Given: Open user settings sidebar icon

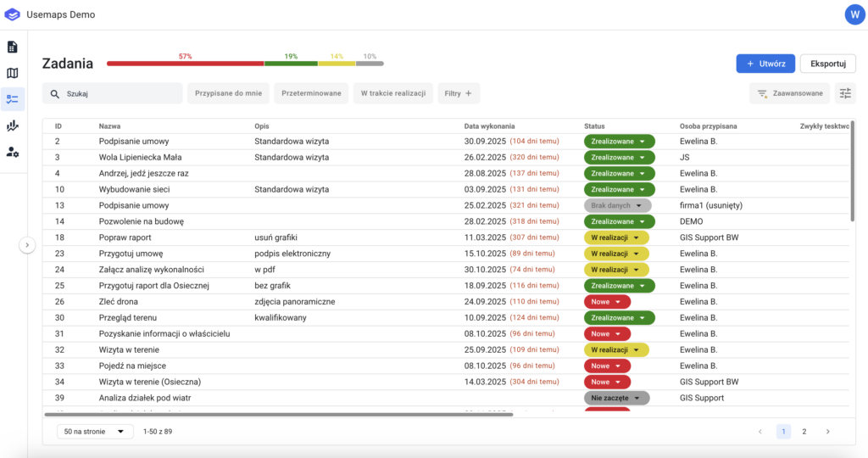Looking at the screenshot, I should click(13, 152).
